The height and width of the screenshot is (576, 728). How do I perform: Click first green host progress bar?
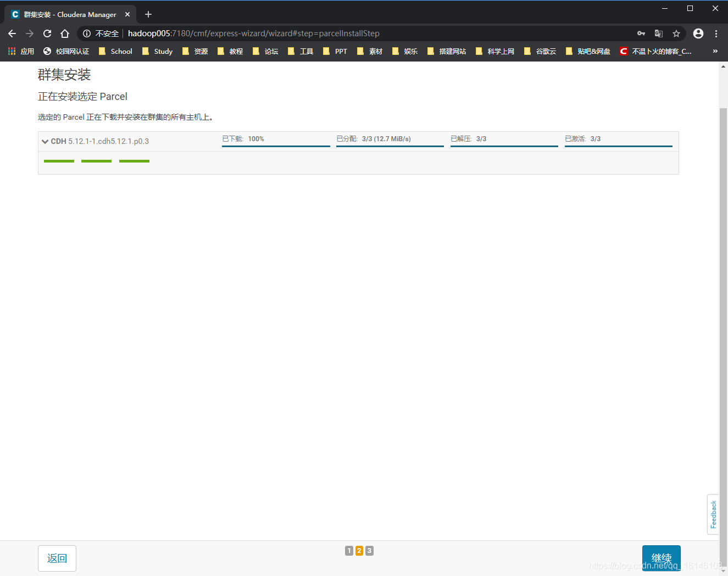[x=59, y=161]
